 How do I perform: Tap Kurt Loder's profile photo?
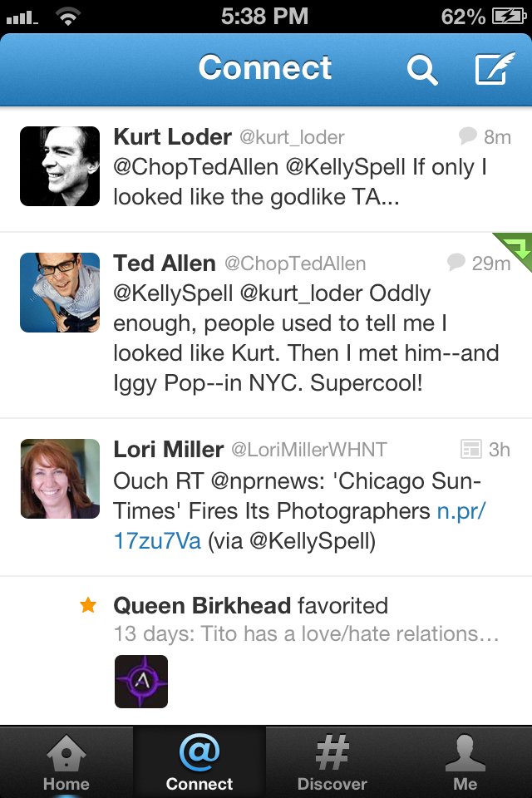pyautogui.click(x=60, y=166)
